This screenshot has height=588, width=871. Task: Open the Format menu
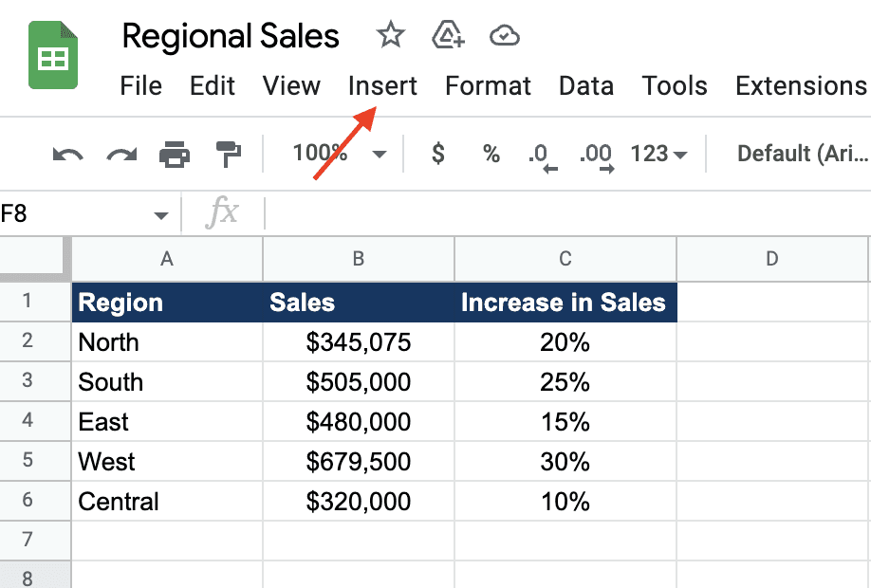pyautogui.click(x=489, y=86)
